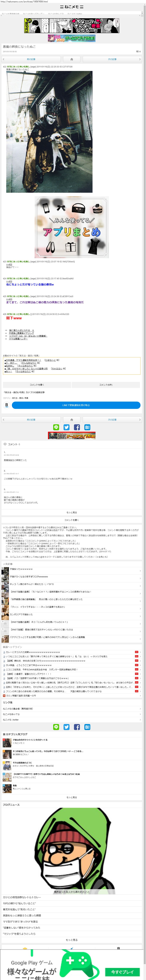Expand chevron on カレーにタコ入れた結果 headline row
Viewport: 146px width, 980px height.
[140, 652]
